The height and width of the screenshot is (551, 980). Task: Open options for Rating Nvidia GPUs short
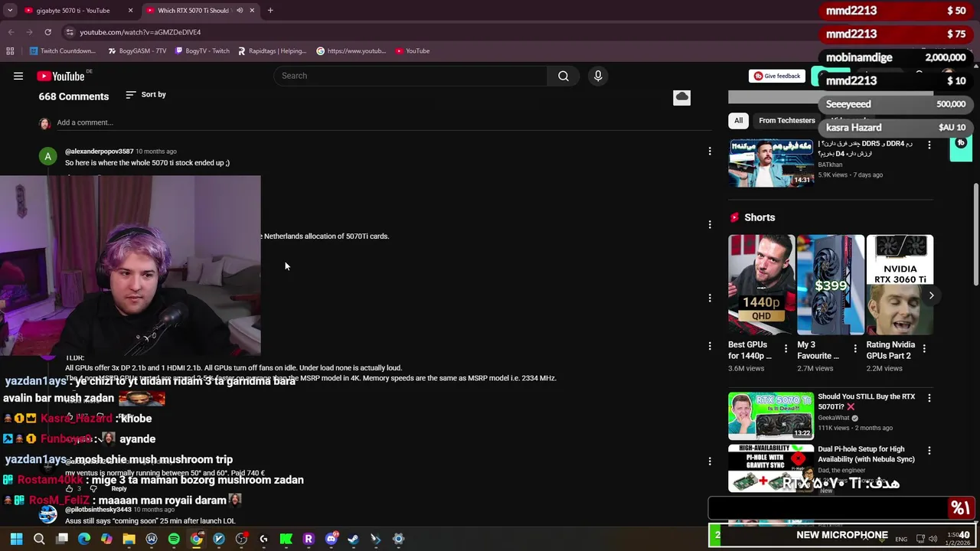click(924, 348)
